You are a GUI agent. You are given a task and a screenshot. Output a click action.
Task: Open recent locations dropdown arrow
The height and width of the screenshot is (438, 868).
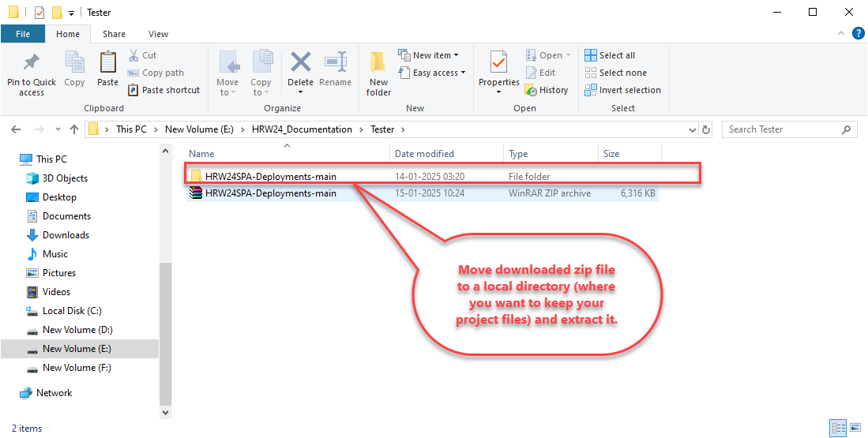[58, 129]
